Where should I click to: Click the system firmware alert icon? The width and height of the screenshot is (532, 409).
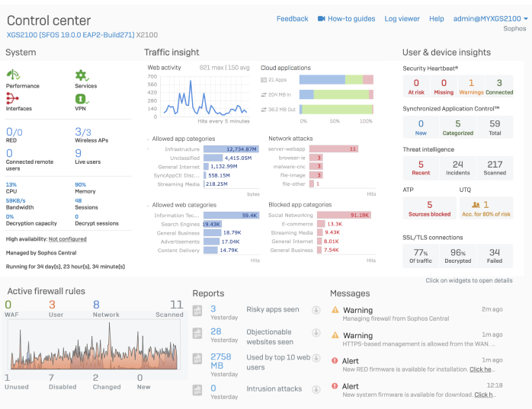point(335,385)
